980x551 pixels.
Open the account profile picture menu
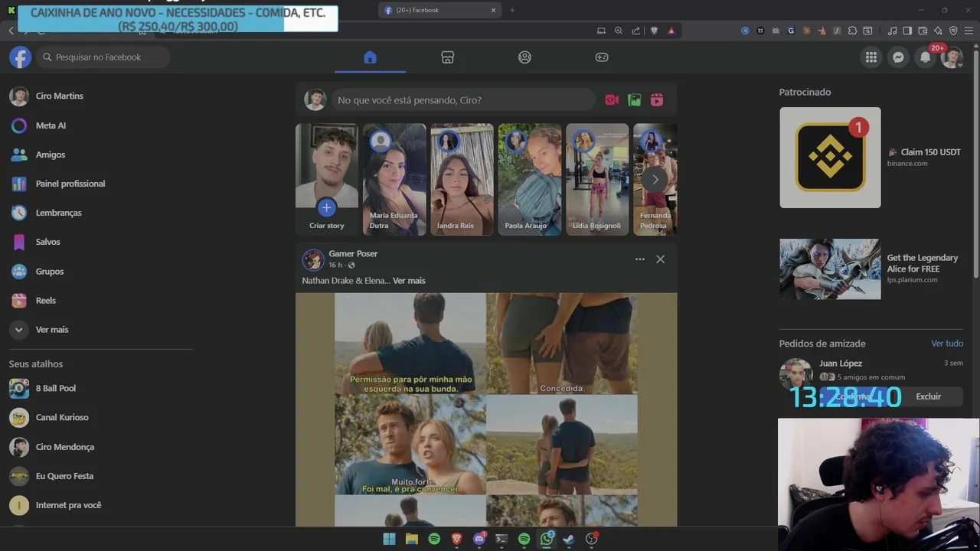pos(952,57)
